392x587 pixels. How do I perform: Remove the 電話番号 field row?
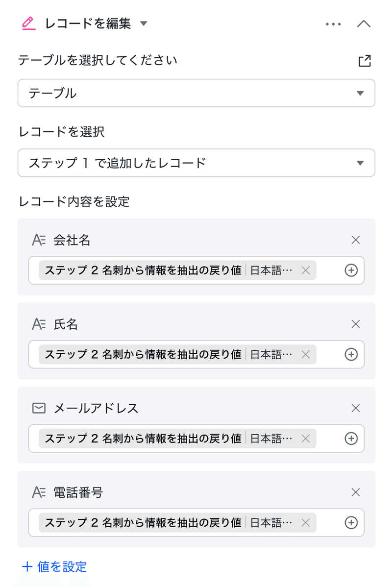[356, 492]
